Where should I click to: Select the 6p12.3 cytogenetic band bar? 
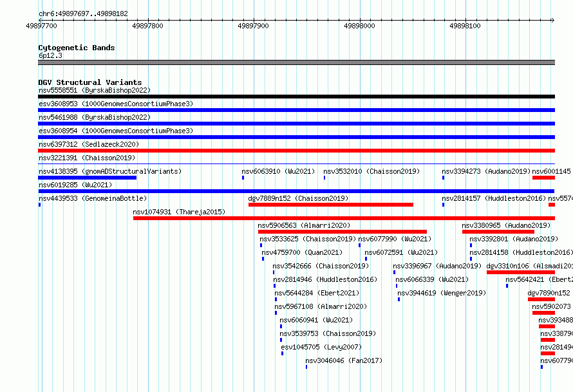296,62
